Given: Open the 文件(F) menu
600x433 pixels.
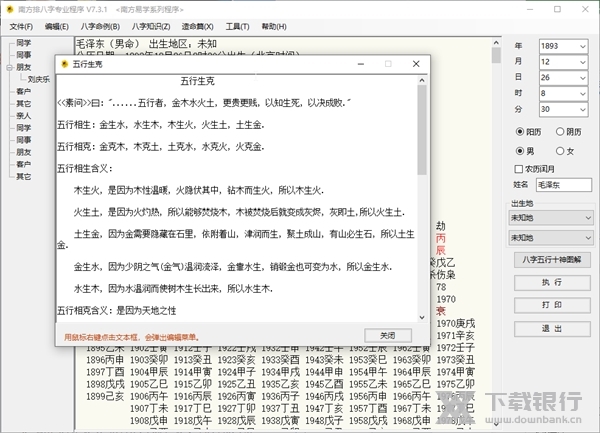Looking at the screenshot, I should click(21, 26).
